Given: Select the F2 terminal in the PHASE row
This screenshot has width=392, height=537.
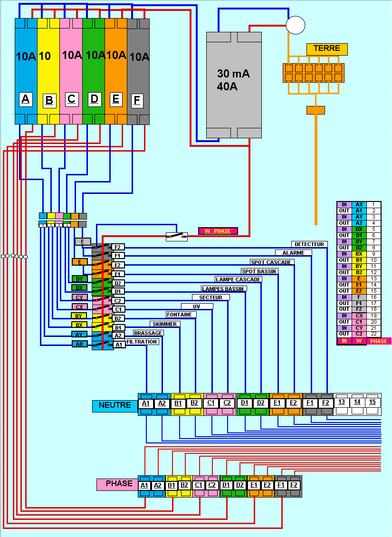Looking at the screenshot, I should click(294, 485).
